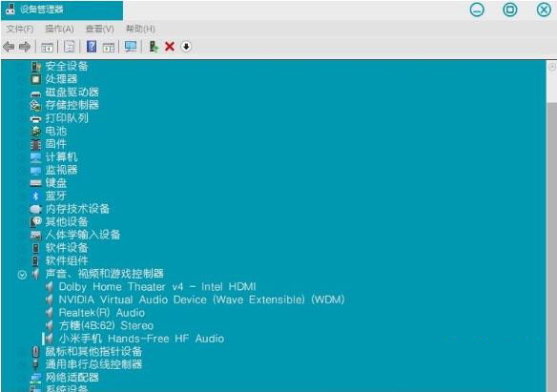Select NVIDIA Virtual Audio Device entry

pyautogui.click(x=201, y=299)
